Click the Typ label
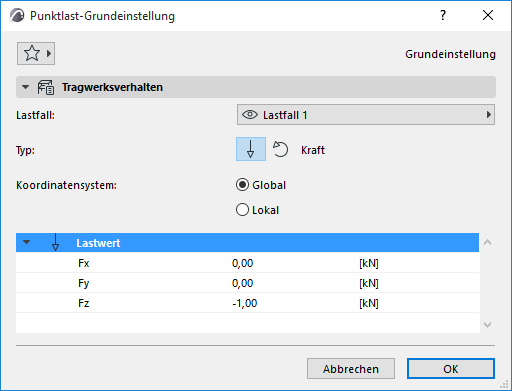The width and height of the screenshot is (512, 391). [x=25, y=150]
